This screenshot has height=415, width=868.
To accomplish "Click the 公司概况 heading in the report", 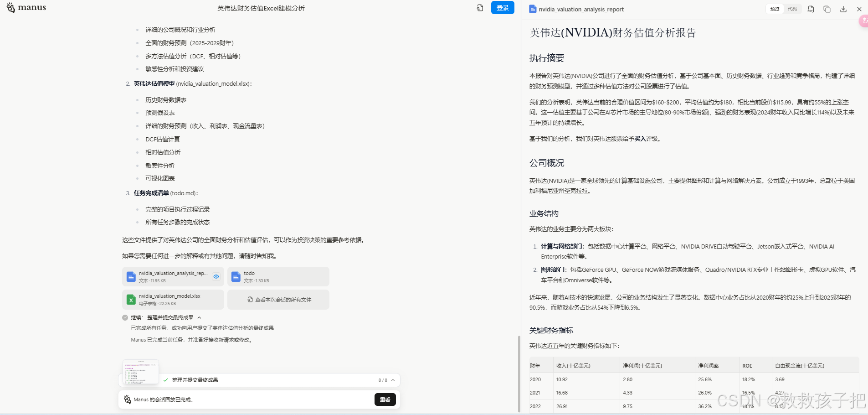I will 547,163.
